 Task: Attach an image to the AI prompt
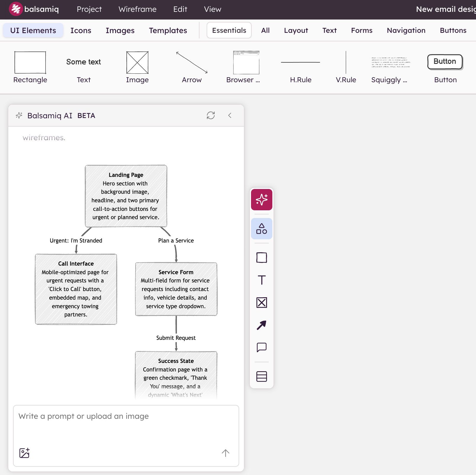[x=25, y=453]
